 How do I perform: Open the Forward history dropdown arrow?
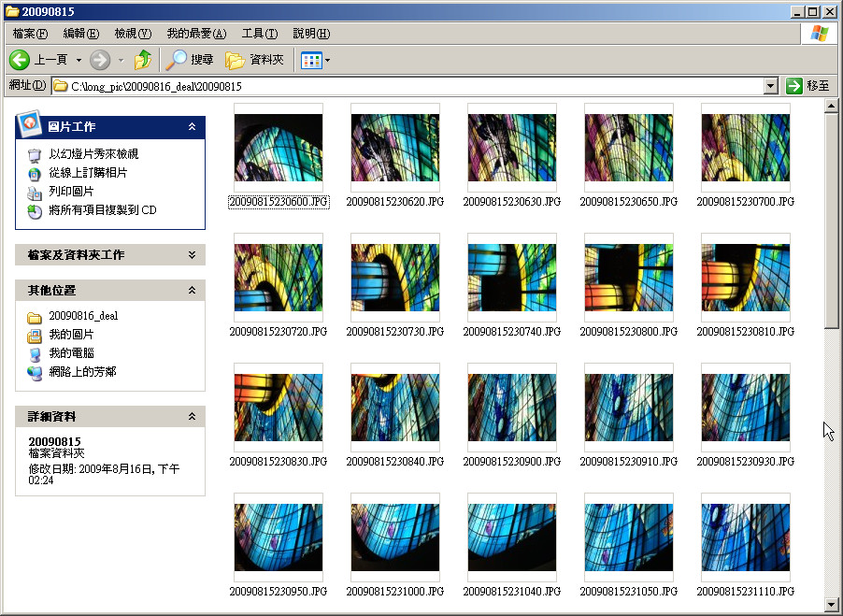point(121,60)
